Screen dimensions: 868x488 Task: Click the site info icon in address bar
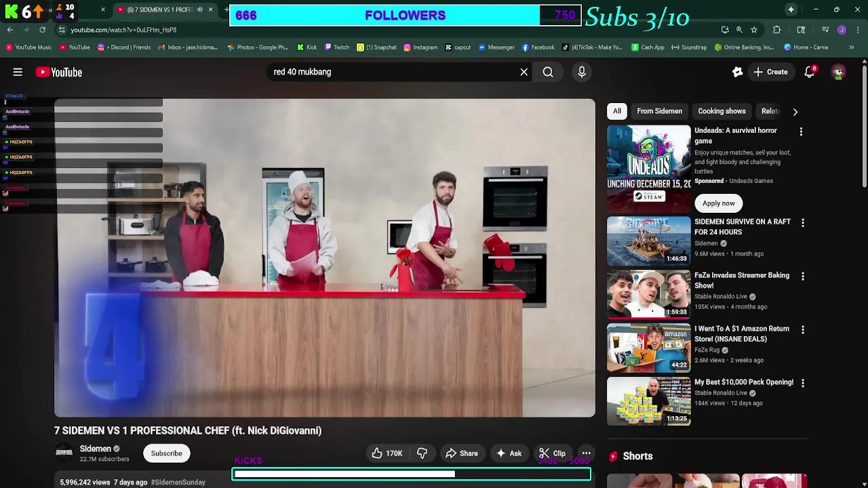[x=62, y=30]
